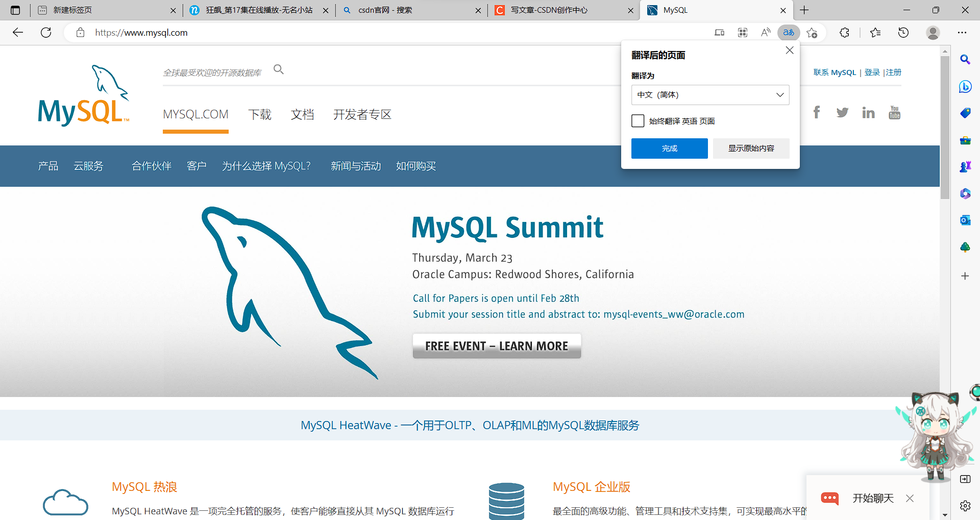This screenshot has width=980, height=520.
Task: Activate Read aloud icon
Action: 766,33
